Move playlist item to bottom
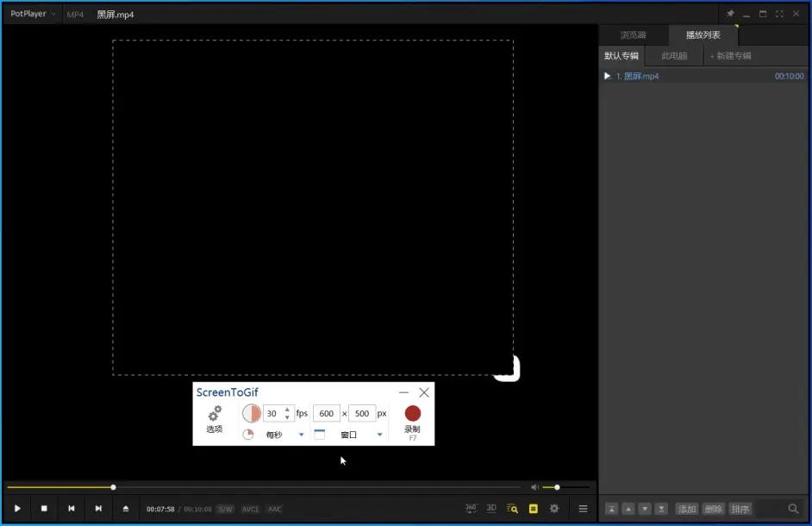This screenshot has height=526, width=812. (661, 509)
